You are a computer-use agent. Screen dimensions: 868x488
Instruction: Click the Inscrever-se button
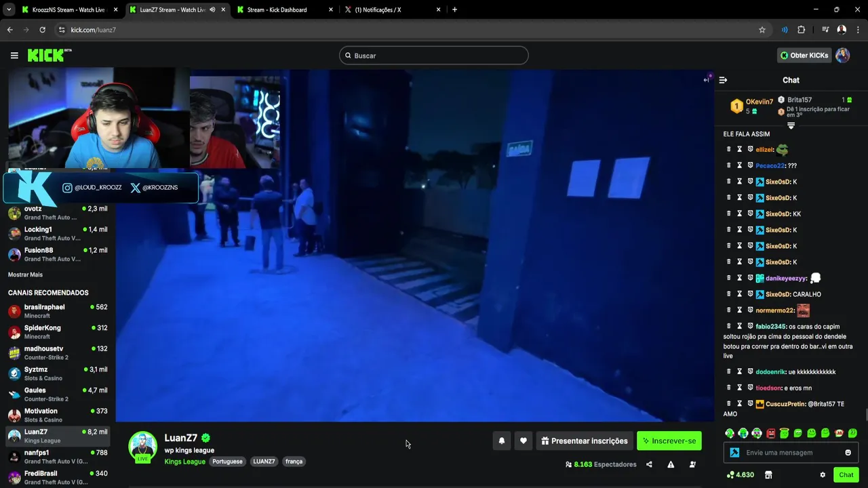669,441
